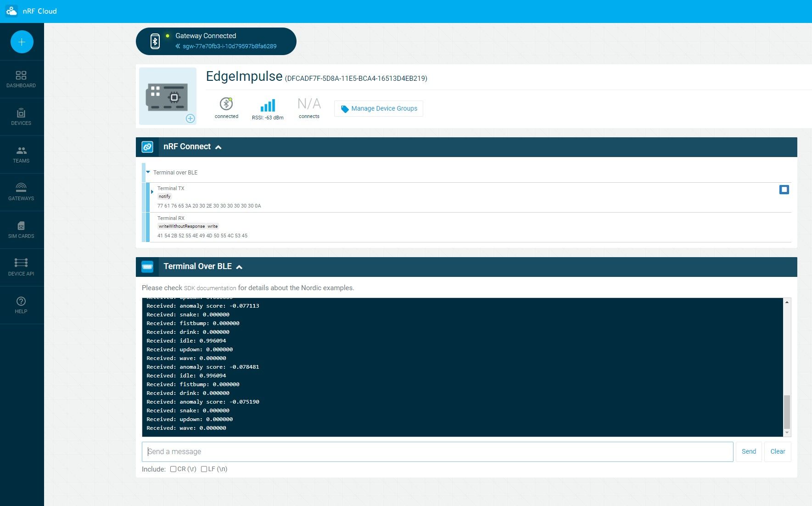Click the terminal scrollbar up arrow
The width and height of the screenshot is (812, 506).
point(787,302)
